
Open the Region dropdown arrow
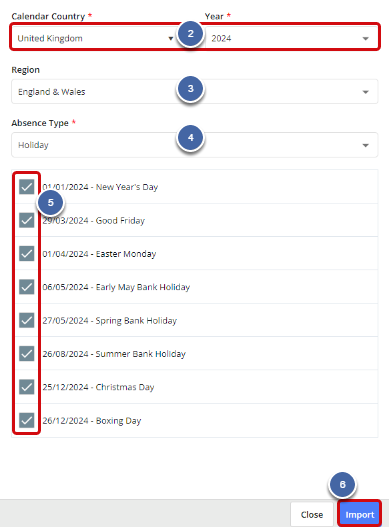(x=365, y=92)
